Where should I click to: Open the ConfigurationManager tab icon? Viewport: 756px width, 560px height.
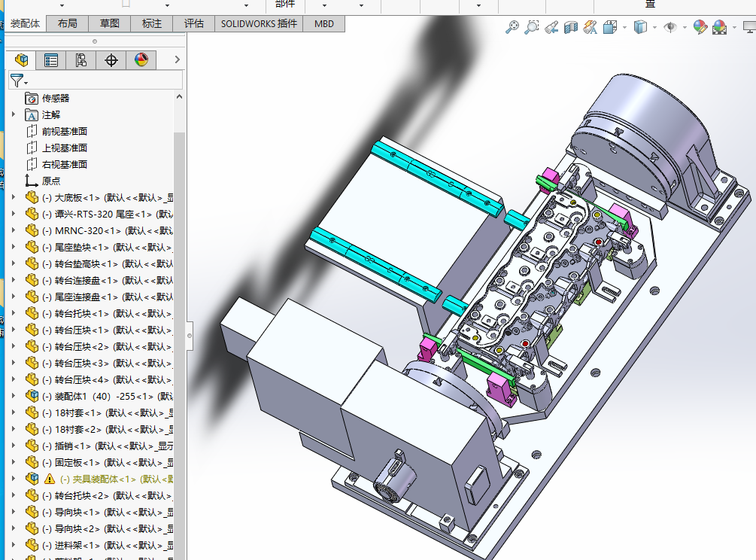[81, 60]
